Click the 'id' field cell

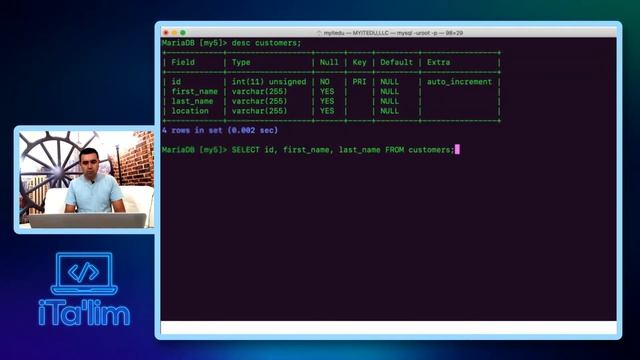coord(176,82)
